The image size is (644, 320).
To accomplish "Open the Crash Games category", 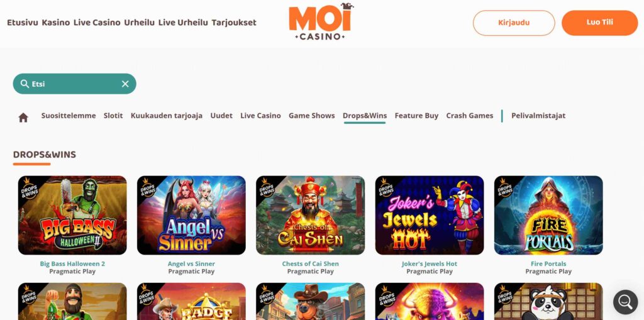I will point(469,116).
